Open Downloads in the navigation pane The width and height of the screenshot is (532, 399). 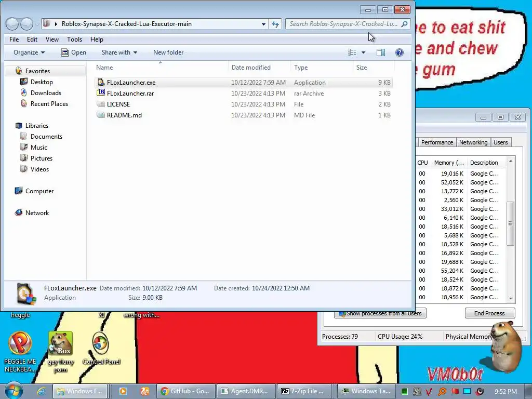click(46, 92)
